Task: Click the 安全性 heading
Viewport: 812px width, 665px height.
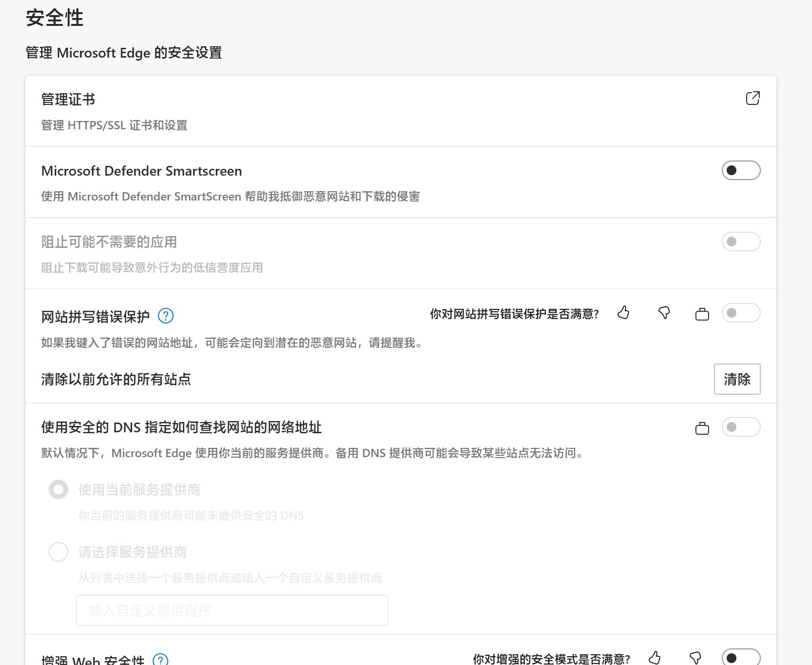Action: (x=55, y=18)
